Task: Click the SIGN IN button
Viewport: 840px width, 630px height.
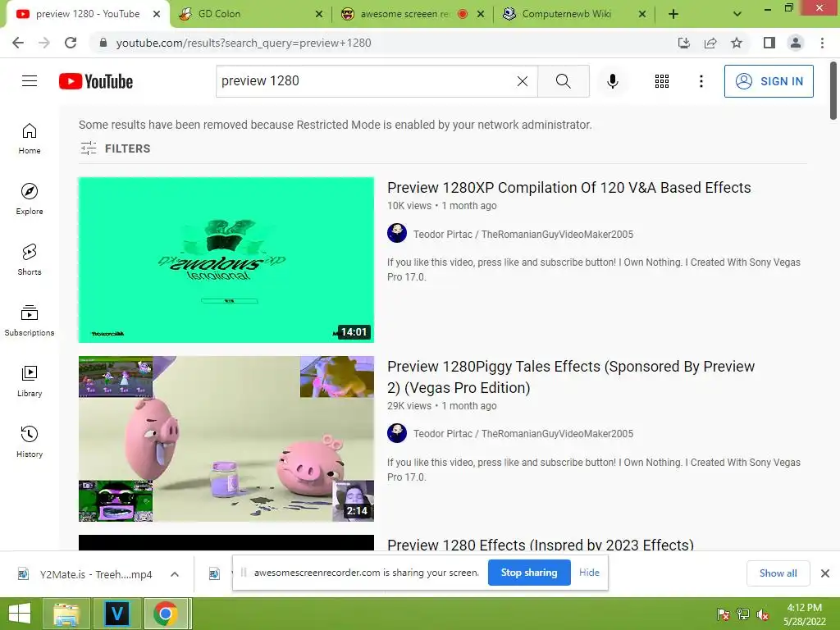Action: 769,81
